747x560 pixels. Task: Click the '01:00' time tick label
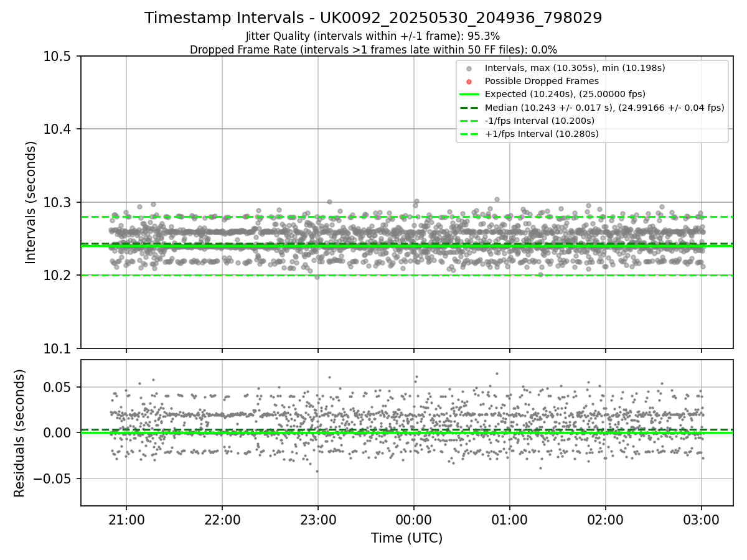pos(510,519)
